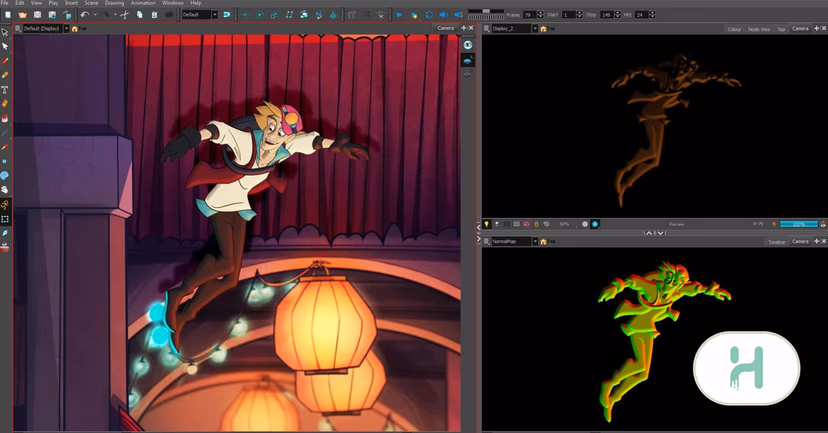
Task: Enable the blue render preview icon in Display_2 view
Action: [595, 224]
